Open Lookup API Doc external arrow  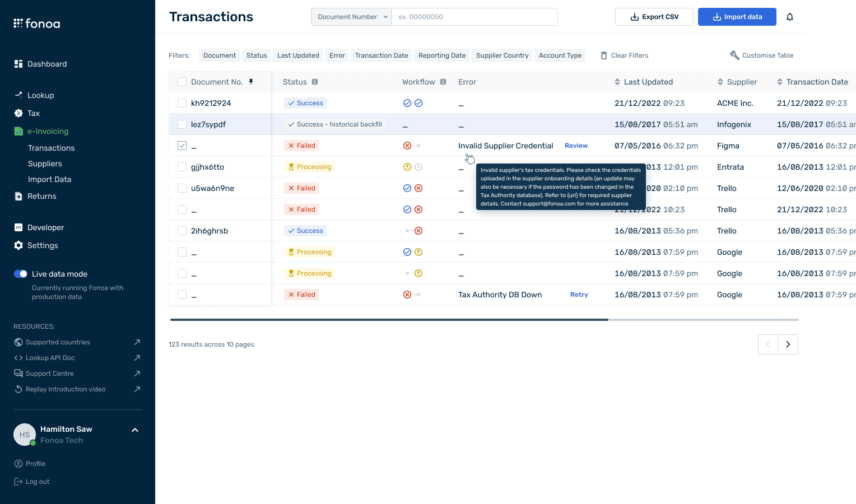click(x=137, y=358)
